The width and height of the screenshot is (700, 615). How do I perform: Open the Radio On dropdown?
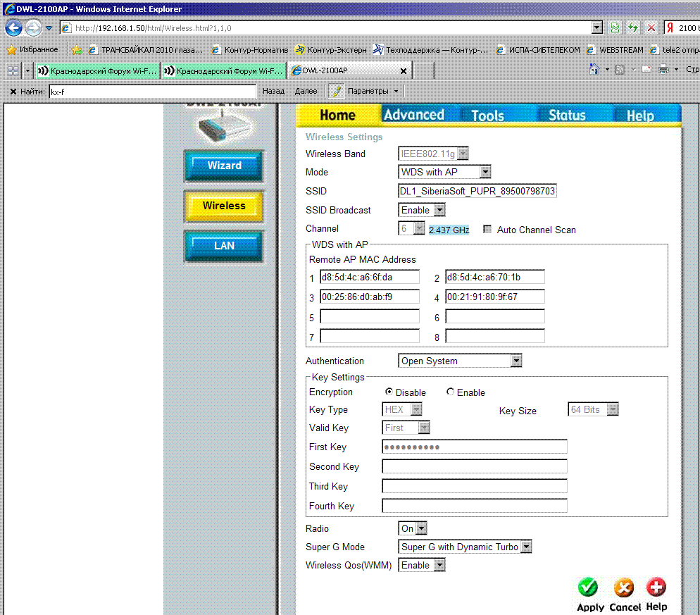(413, 528)
